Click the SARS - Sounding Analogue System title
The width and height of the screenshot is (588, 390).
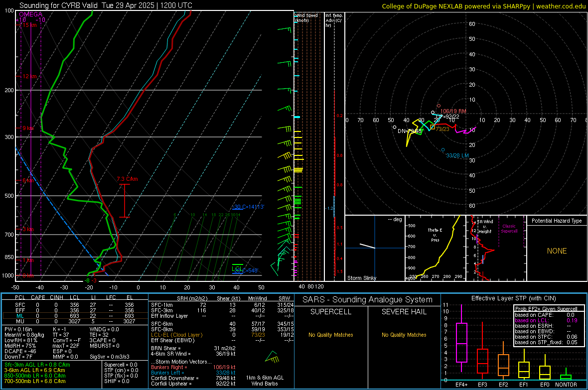368,300
